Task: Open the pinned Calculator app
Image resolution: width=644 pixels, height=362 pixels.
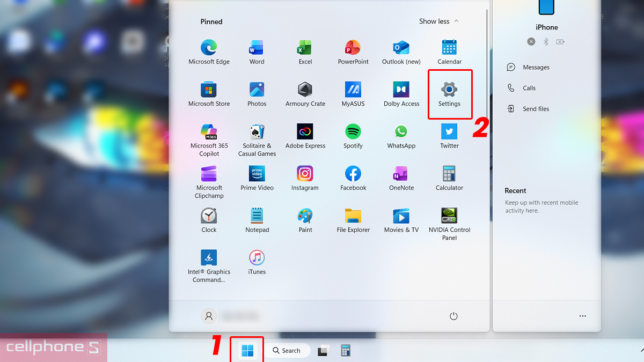Action: [x=449, y=179]
